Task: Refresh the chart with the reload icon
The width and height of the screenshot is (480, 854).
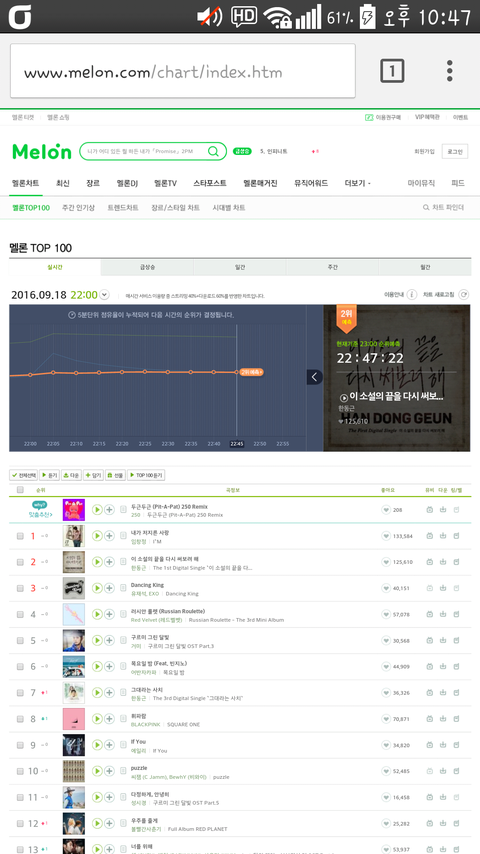Action: pyautogui.click(x=464, y=295)
